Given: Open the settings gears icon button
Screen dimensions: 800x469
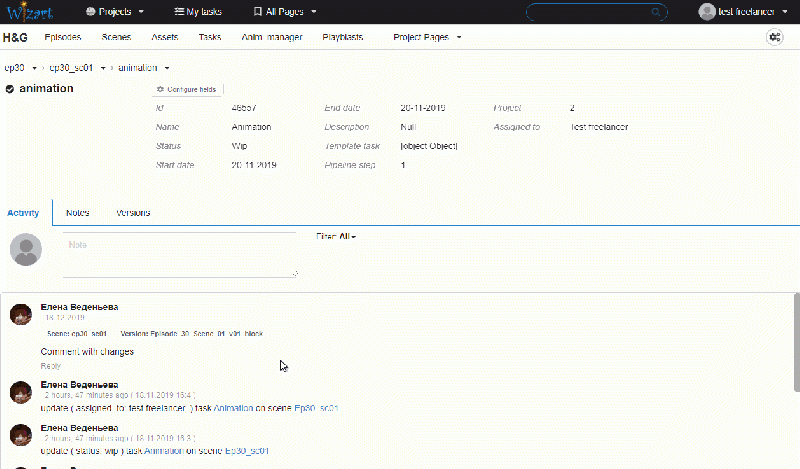Looking at the screenshot, I should [x=774, y=37].
